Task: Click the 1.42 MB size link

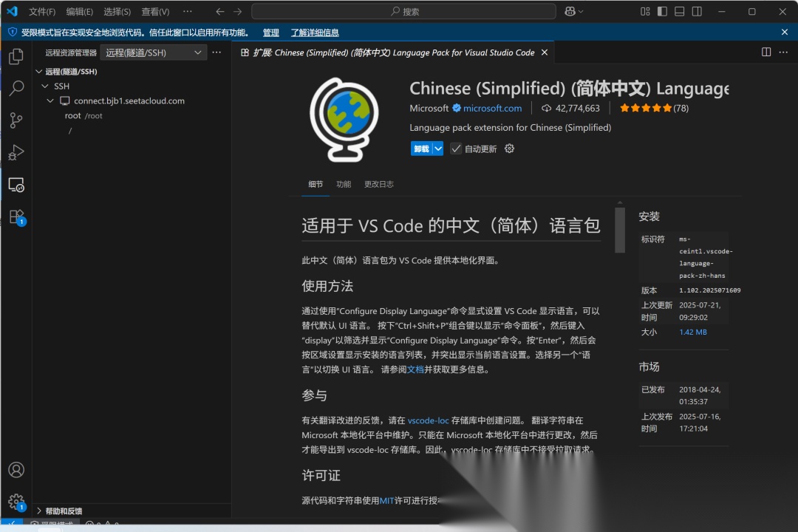Action: [x=692, y=332]
